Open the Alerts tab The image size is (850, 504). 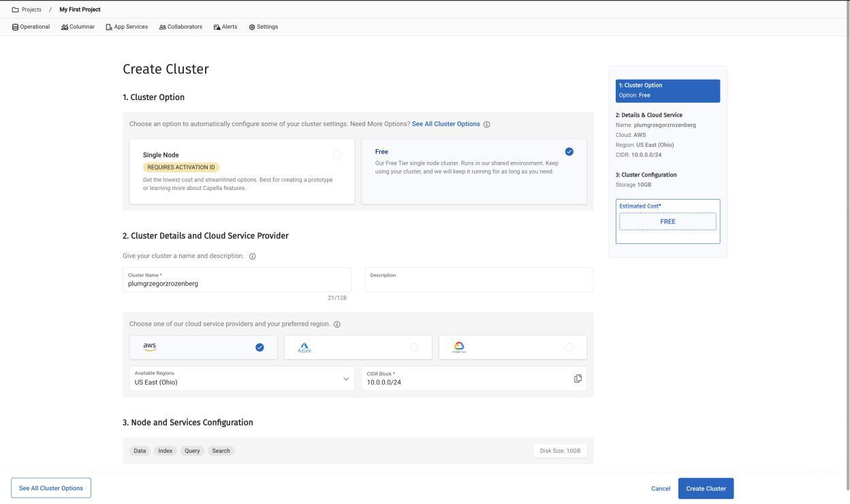[x=225, y=27]
